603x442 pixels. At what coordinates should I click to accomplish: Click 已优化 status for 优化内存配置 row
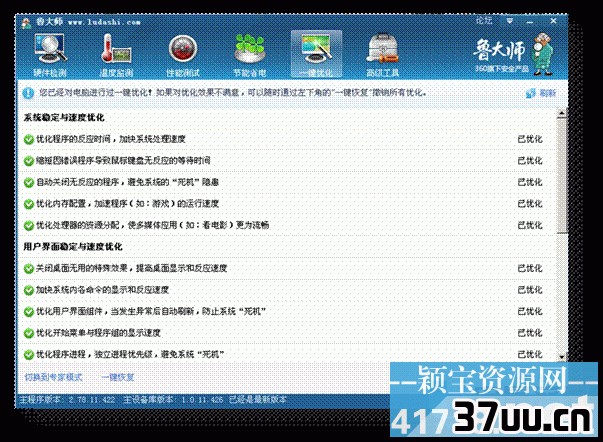pyautogui.click(x=530, y=204)
